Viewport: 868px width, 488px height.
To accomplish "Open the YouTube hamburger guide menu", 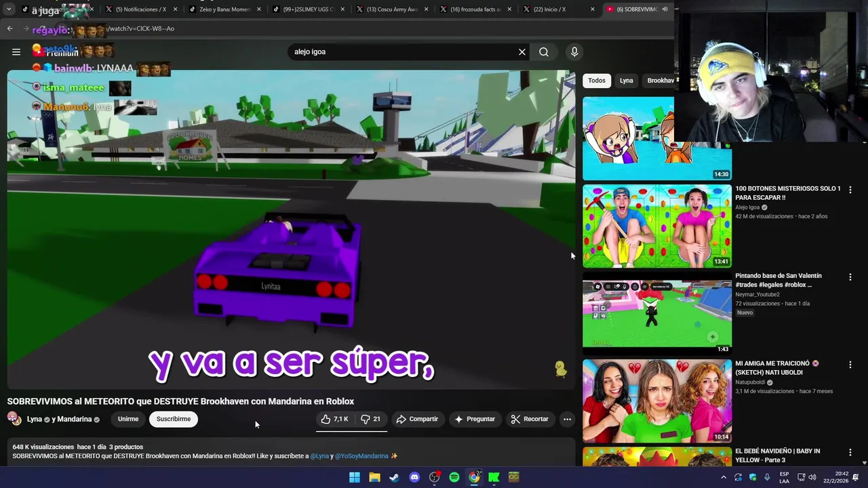I will 16,52.
